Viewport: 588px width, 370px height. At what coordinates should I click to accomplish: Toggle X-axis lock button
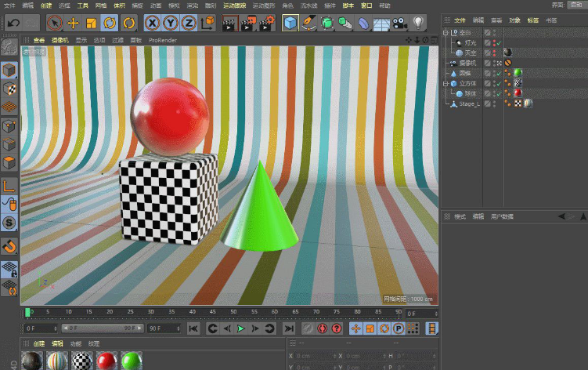click(x=153, y=23)
